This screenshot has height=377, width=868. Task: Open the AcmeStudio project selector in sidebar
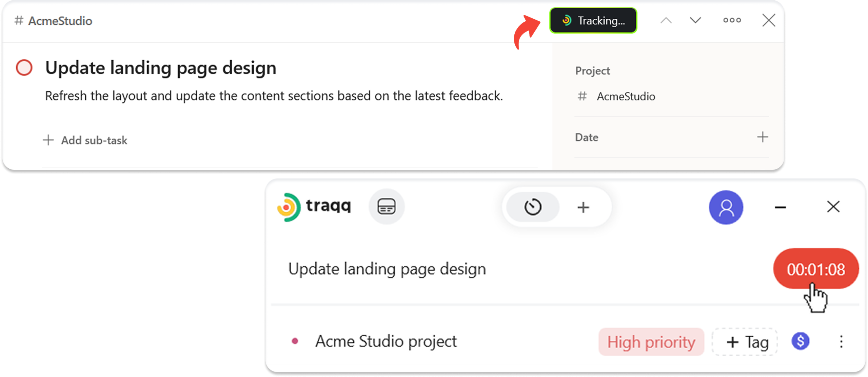(x=616, y=97)
